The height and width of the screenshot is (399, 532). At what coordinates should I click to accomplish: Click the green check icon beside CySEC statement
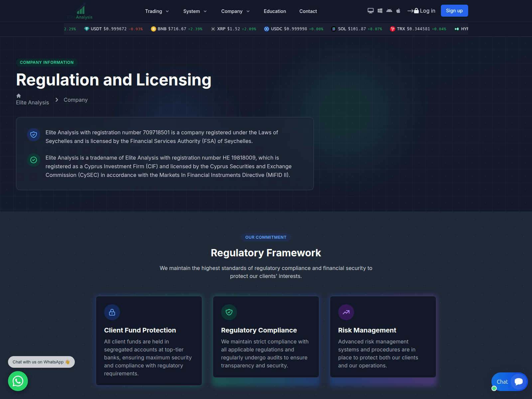click(x=34, y=160)
